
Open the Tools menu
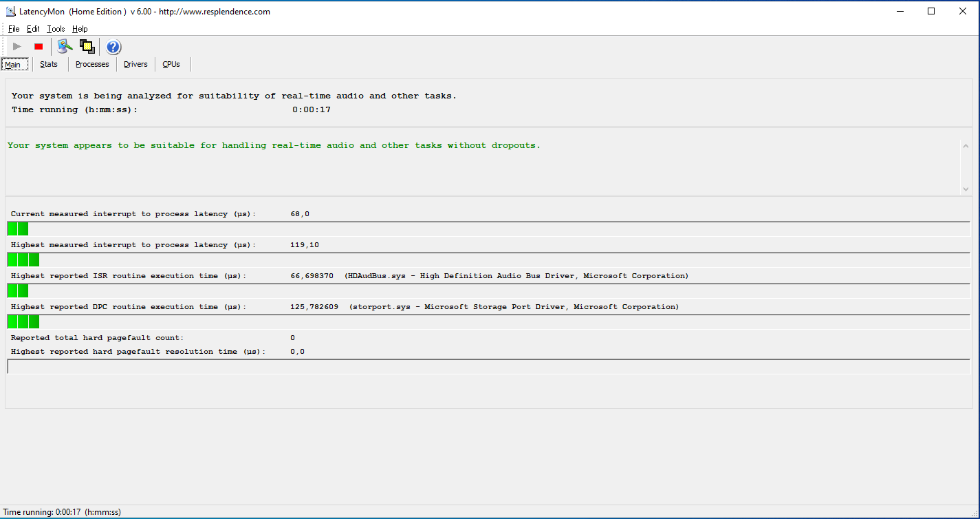point(56,29)
